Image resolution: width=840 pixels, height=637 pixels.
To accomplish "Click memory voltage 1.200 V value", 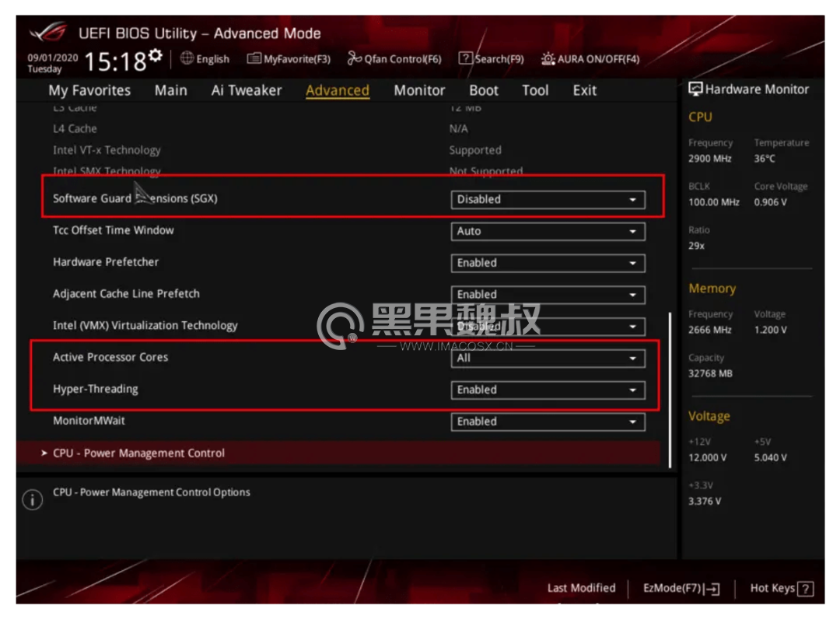I will tap(770, 330).
